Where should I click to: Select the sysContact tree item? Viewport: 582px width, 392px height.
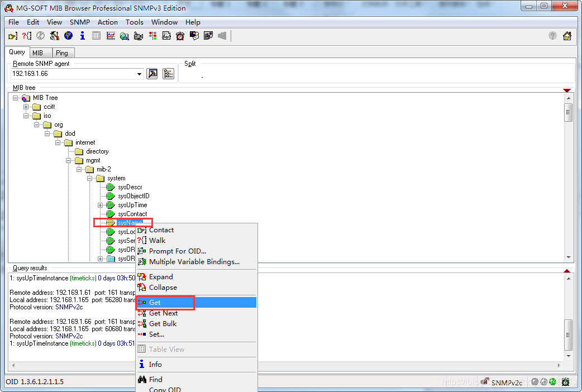pyautogui.click(x=132, y=214)
